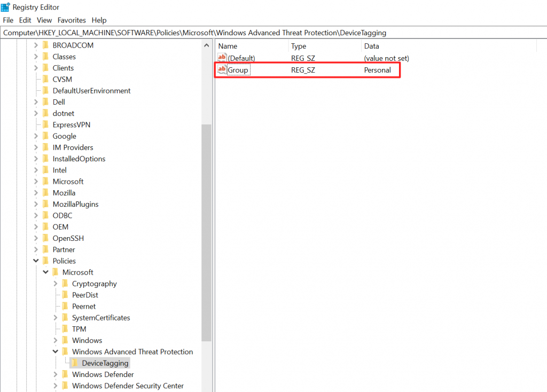Expand the Microsoft key under Policies
The width and height of the screenshot is (547, 392).
point(45,272)
